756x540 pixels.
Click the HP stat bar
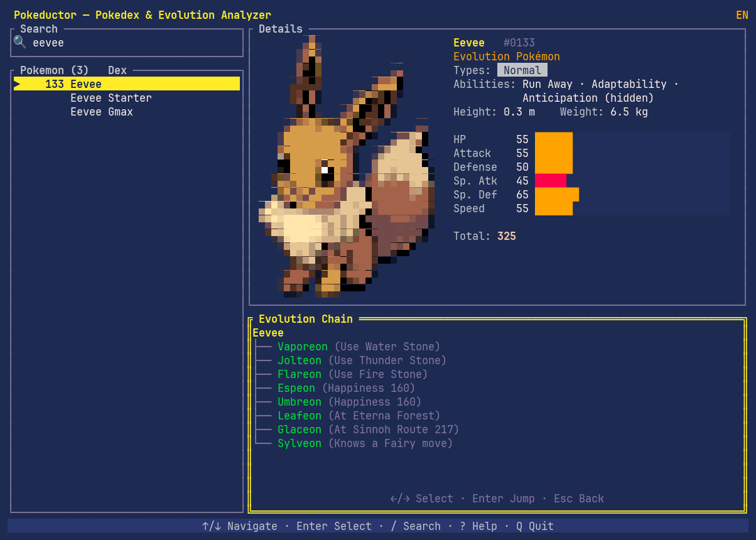tap(554, 139)
